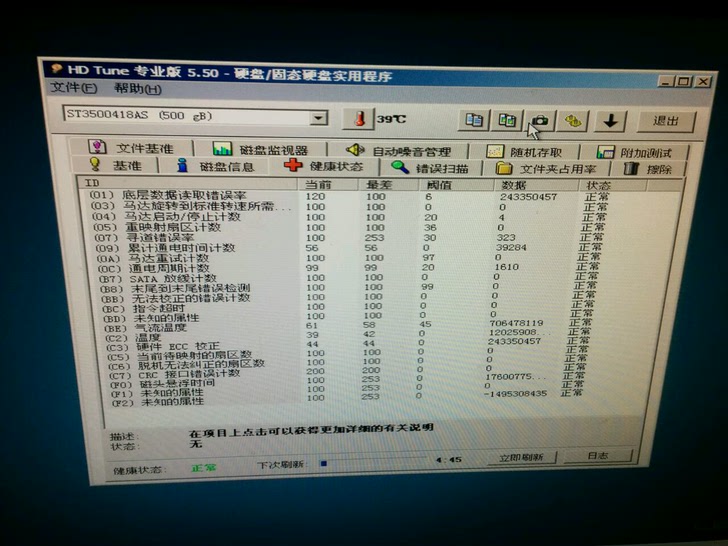Select row (C6) 脱机无法纠正的扇区数

click(x=348, y=364)
